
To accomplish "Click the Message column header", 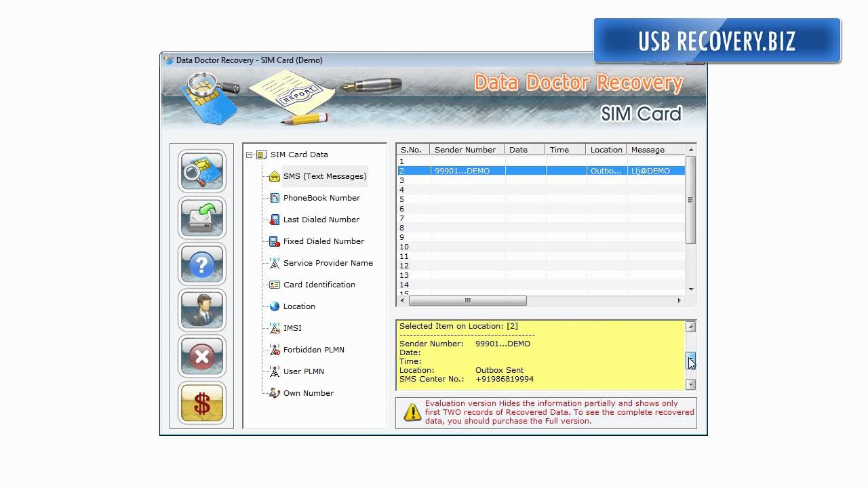I will (x=656, y=150).
